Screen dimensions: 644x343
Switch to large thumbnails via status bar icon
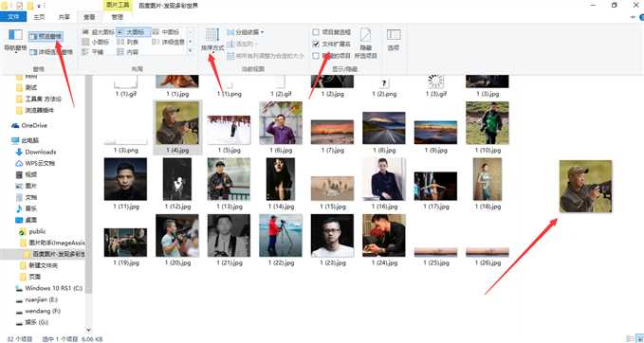pos(639,338)
